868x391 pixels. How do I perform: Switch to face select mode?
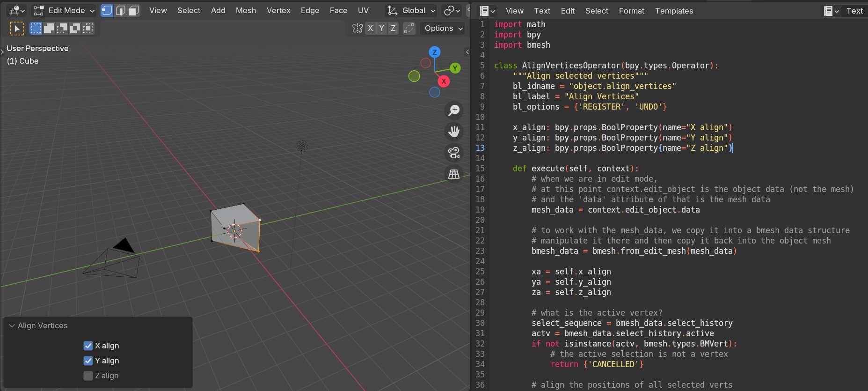134,10
